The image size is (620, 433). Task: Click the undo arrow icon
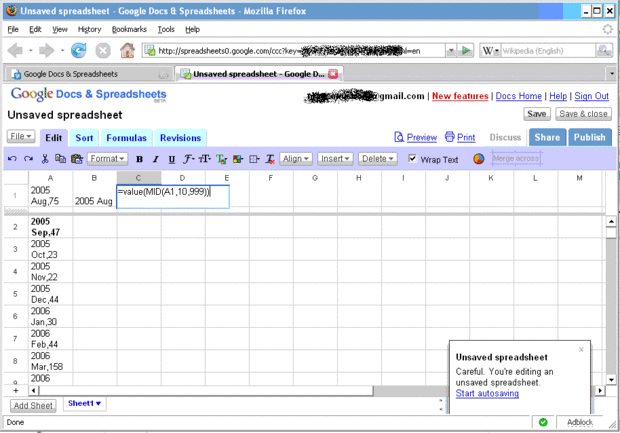click(12, 159)
